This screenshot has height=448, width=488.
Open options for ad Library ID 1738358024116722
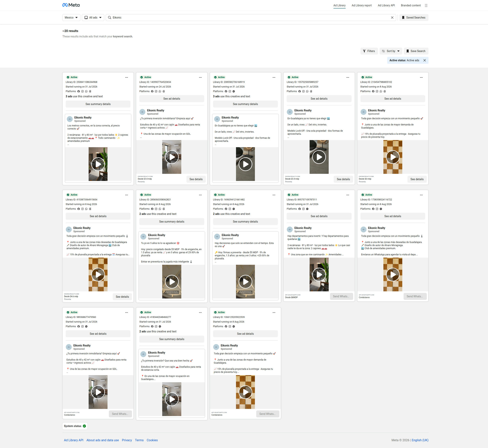421,195
